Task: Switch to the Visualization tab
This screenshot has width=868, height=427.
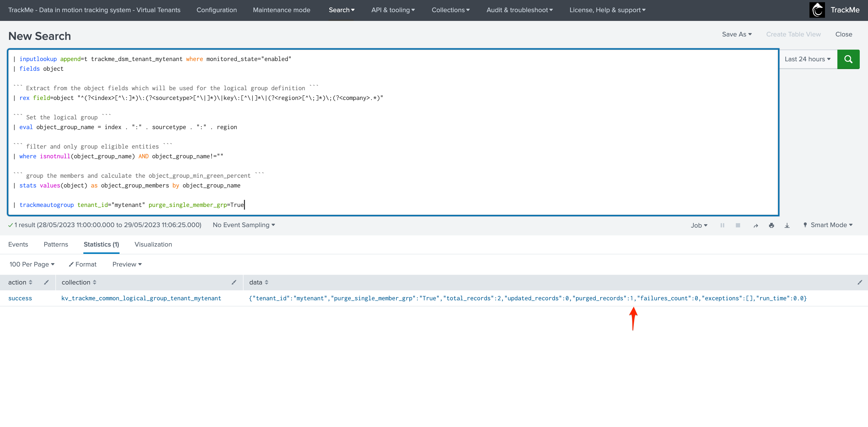Action: [x=153, y=245]
